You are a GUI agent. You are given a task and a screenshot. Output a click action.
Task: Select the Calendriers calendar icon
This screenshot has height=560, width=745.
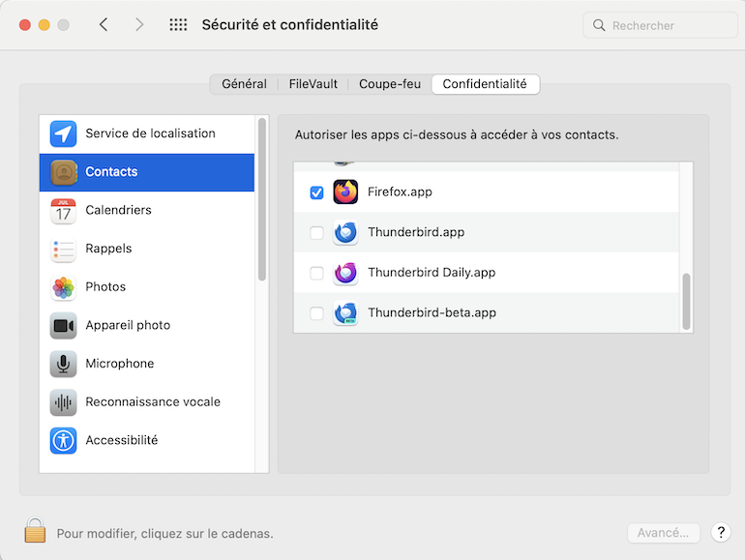(x=64, y=211)
